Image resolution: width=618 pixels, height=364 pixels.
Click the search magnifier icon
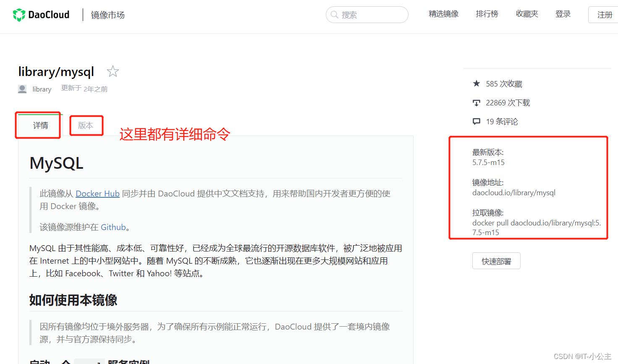tap(335, 15)
